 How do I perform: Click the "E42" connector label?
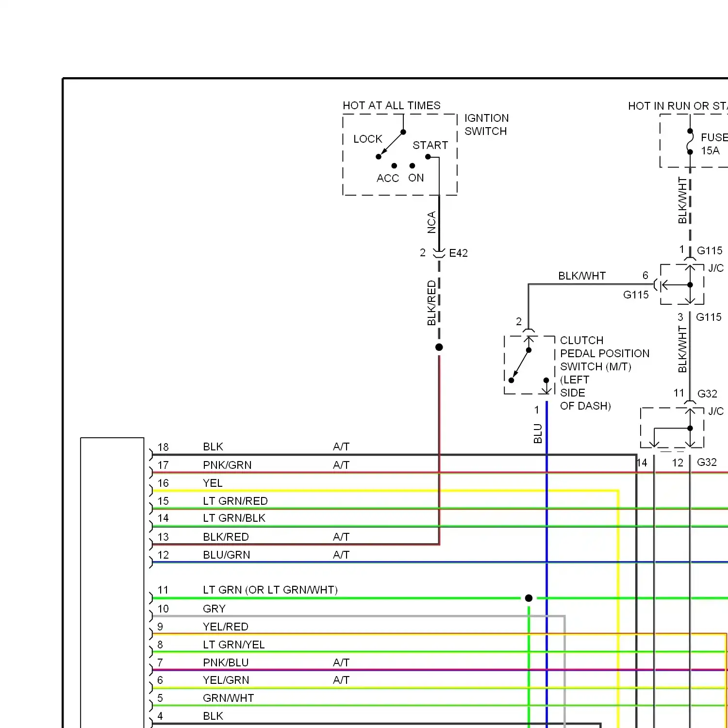pyautogui.click(x=458, y=253)
